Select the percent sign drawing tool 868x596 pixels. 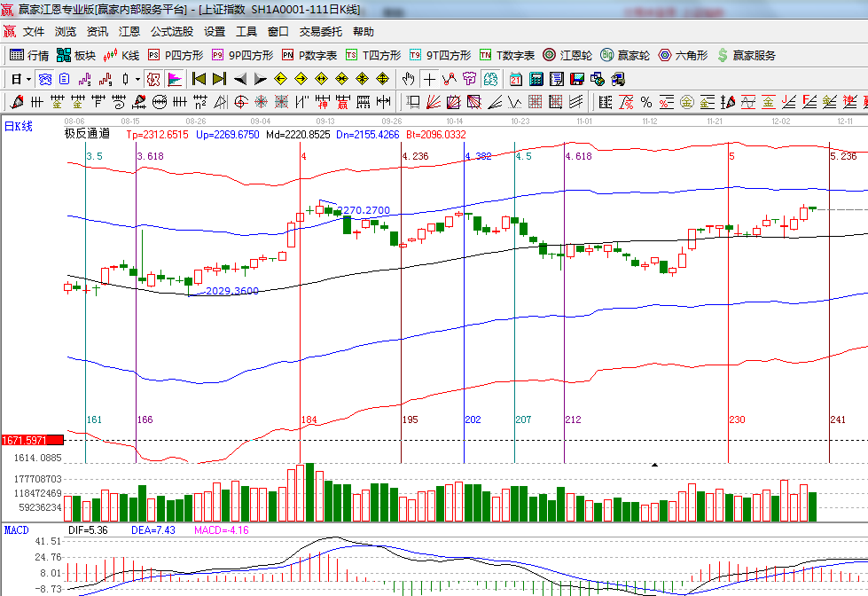click(x=645, y=102)
